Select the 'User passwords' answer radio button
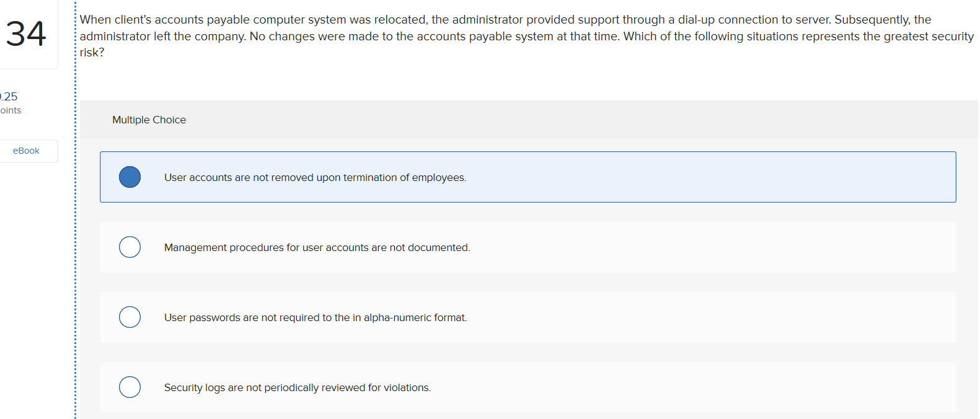 tap(130, 317)
